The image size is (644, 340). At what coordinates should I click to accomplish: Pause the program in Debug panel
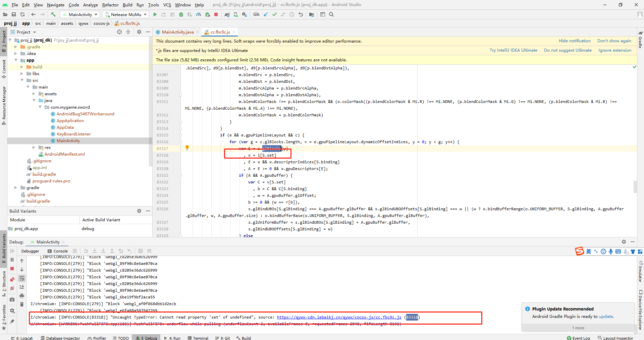pos(12,260)
